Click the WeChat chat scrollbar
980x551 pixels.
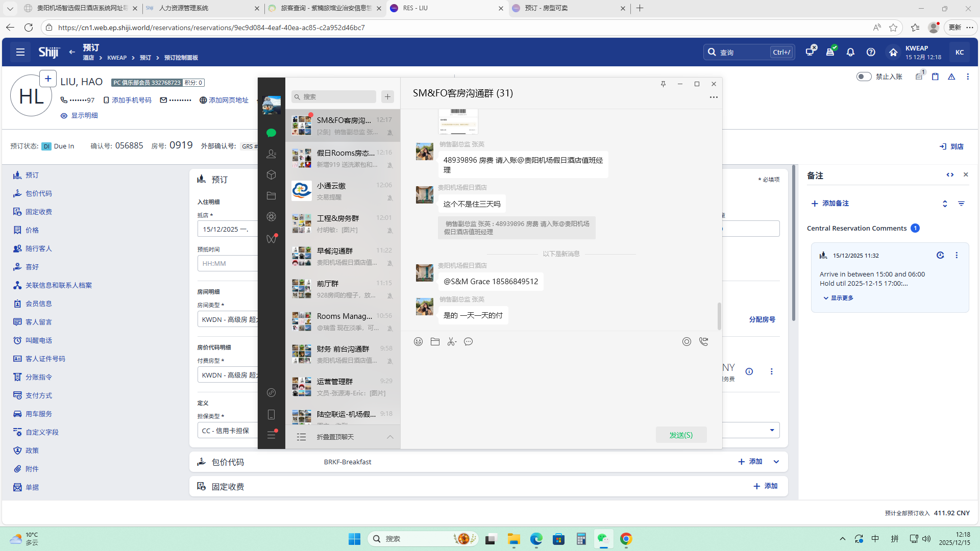719,316
